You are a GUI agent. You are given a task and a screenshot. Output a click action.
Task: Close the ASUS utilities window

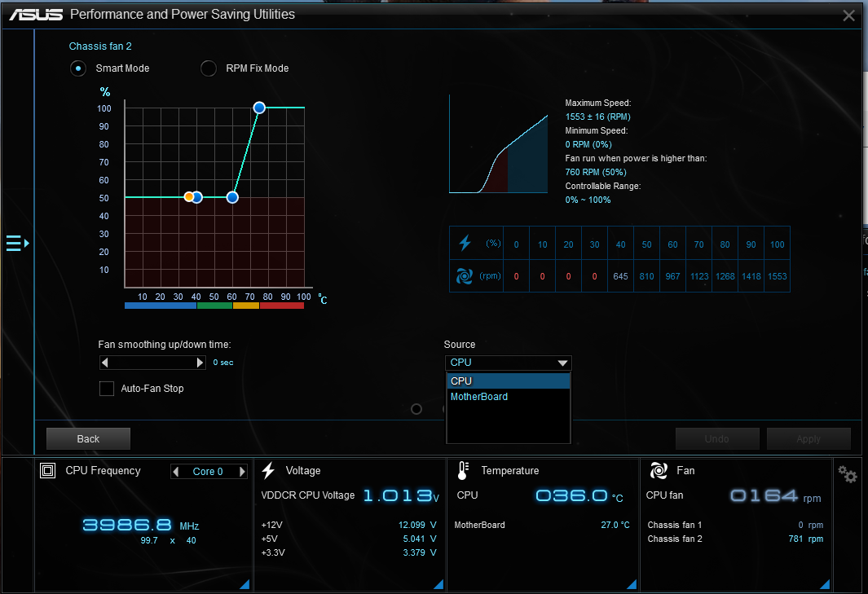point(848,15)
